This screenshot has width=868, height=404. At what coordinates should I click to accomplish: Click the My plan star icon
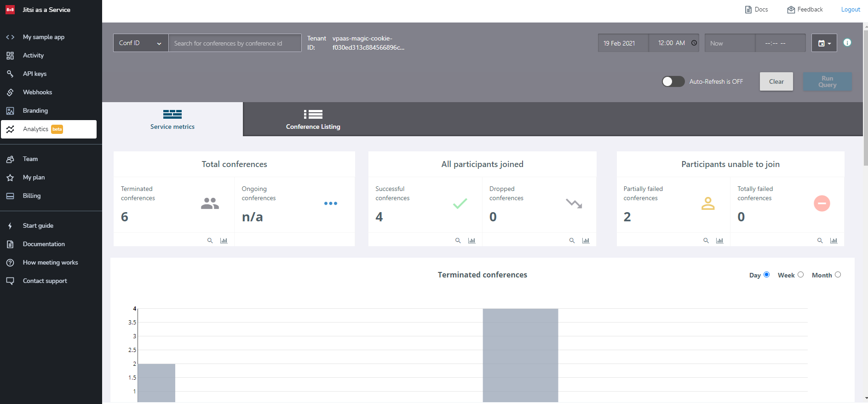(10, 178)
